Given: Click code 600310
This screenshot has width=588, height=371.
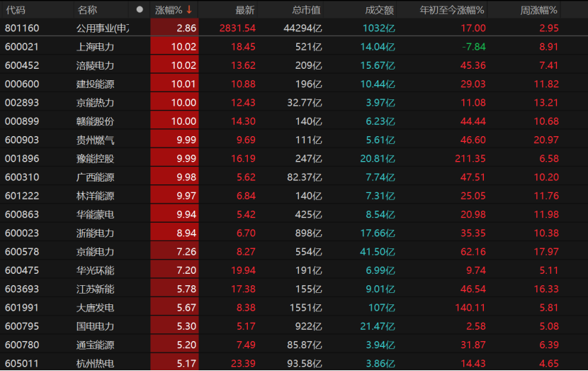Looking at the screenshot, I should (22, 177).
